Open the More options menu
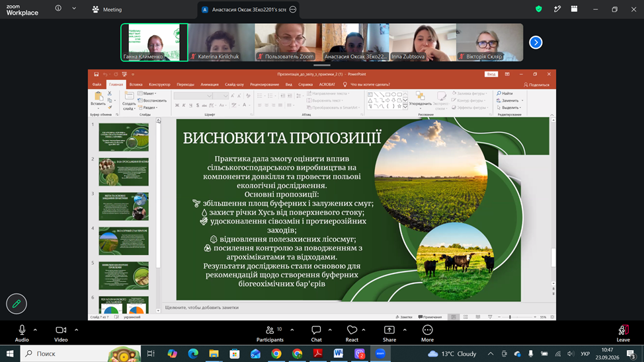This screenshot has width=644, height=362. (427, 334)
